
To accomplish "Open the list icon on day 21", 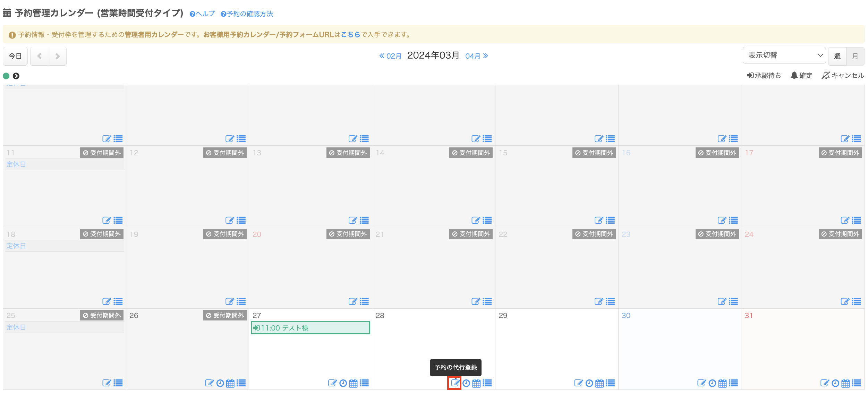I will click(487, 301).
